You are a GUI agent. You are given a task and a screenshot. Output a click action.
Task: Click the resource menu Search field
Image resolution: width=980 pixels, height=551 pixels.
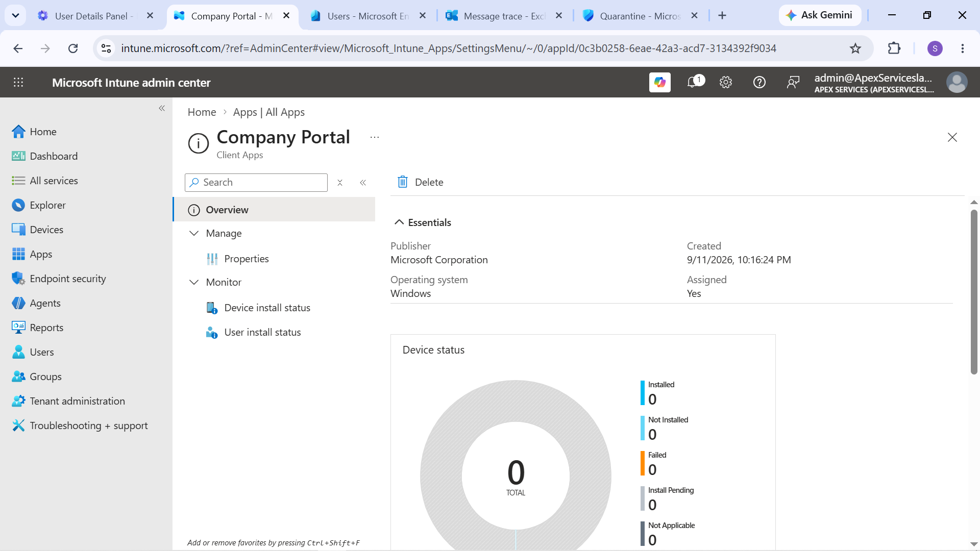pyautogui.click(x=256, y=183)
